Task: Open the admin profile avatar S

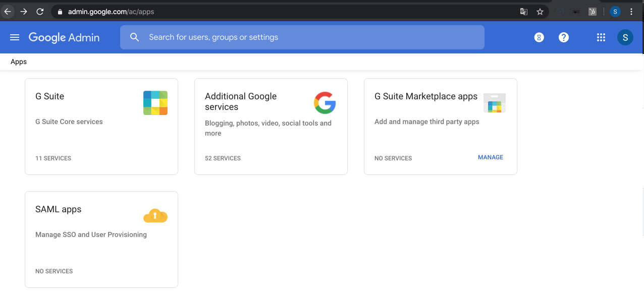Action: point(625,37)
